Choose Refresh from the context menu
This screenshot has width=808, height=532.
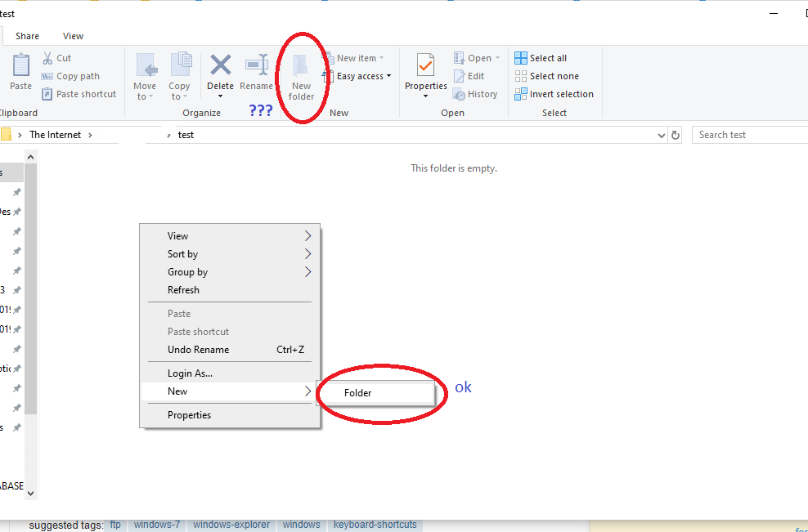click(183, 290)
